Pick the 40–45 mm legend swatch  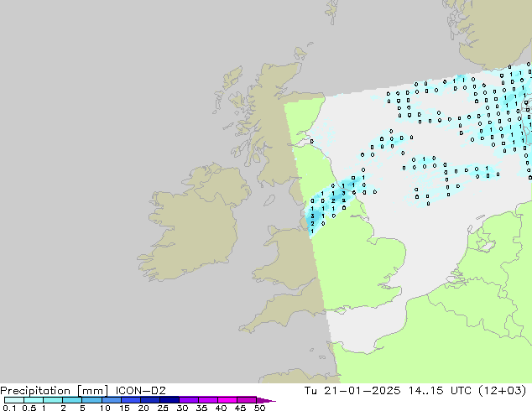[x=227, y=400]
